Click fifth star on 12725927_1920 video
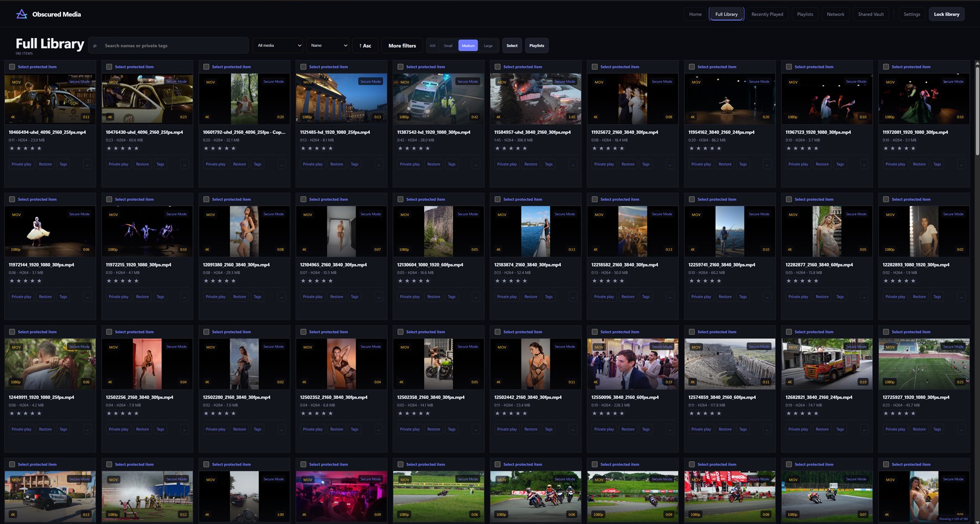Viewport: 980px width, 524px height. (913, 413)
